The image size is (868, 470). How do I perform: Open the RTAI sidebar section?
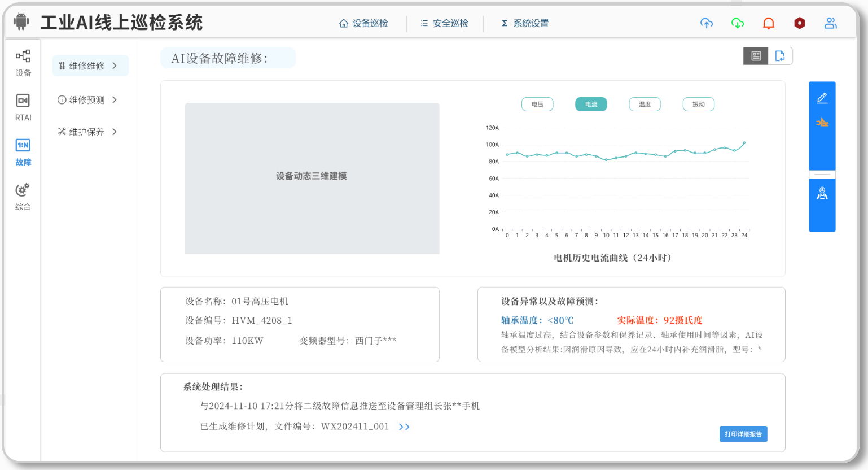[x=23, y=107]
